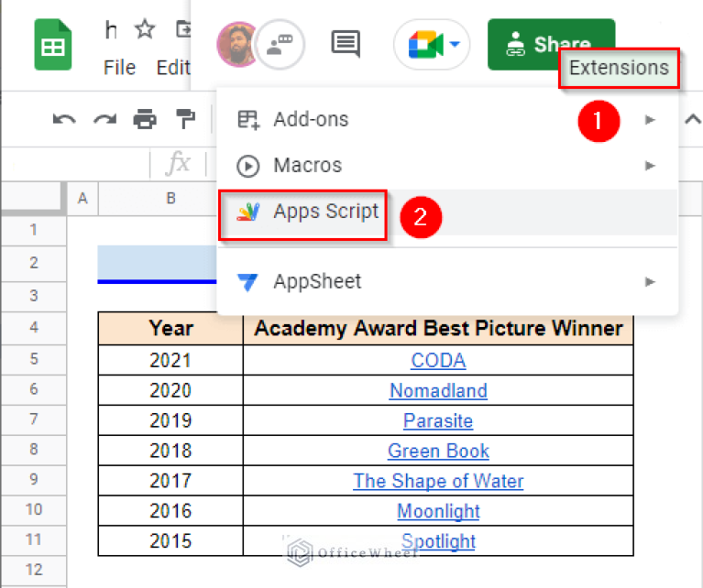Open the CODA hyperlink
The width and height of the screenshot is (703, 588).
tap(438, 361)
